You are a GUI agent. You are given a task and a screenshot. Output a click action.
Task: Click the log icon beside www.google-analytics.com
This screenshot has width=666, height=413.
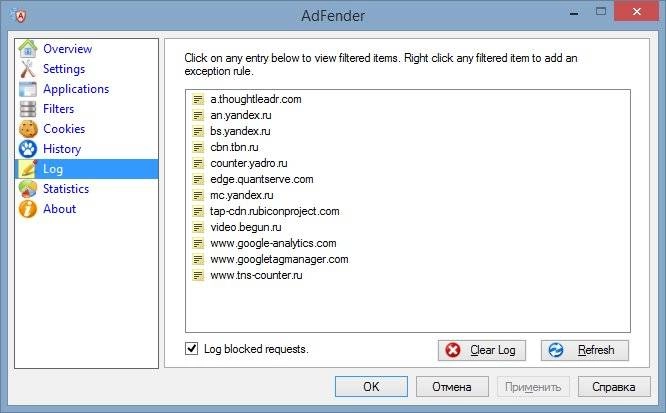pyautogui.click(x=198, y=243)
